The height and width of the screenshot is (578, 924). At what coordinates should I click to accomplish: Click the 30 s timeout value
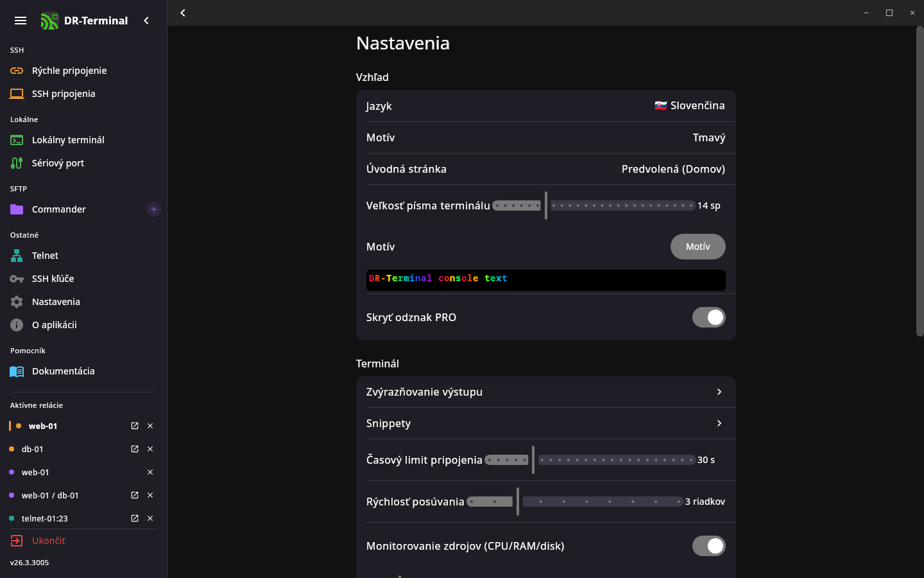(706, 460)
